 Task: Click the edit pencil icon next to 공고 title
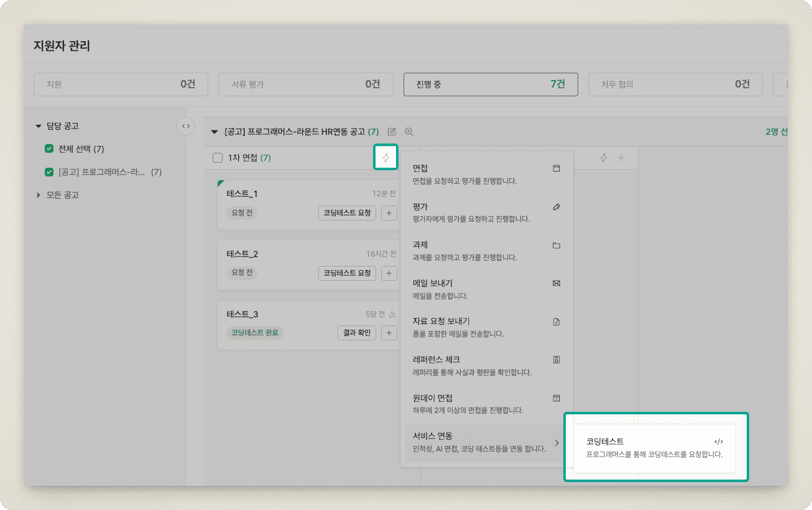(x=392, y=132)
